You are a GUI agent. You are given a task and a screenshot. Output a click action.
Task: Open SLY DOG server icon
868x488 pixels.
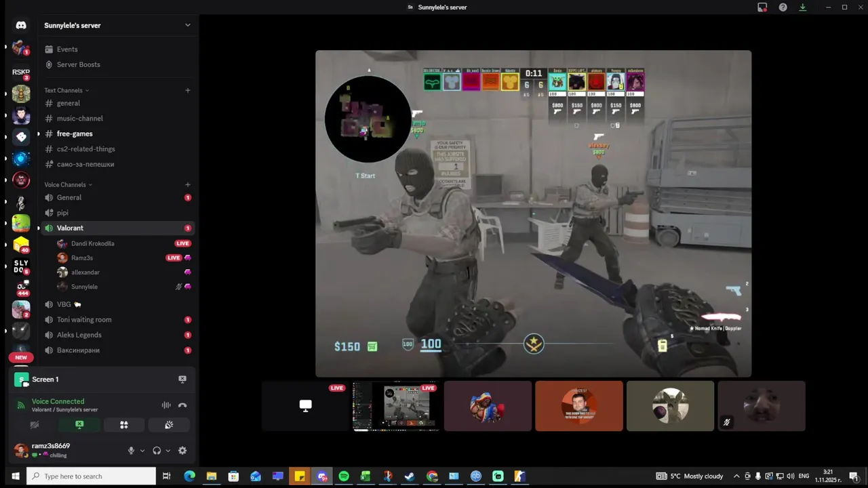[21, 266]
